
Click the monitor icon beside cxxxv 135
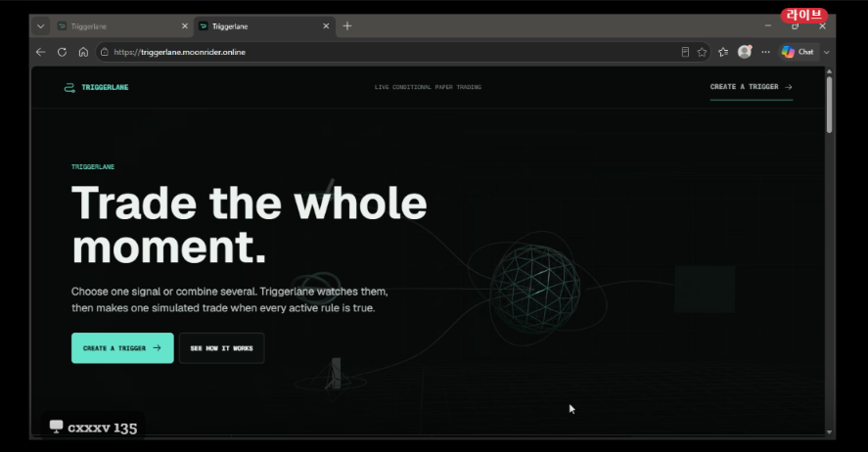(x=56, y=427)
